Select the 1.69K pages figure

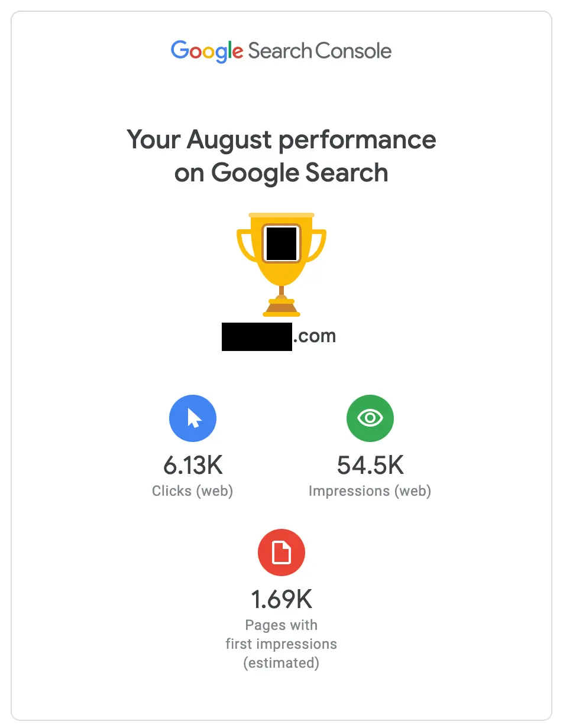pyautogui.click(x=281, y=600)
